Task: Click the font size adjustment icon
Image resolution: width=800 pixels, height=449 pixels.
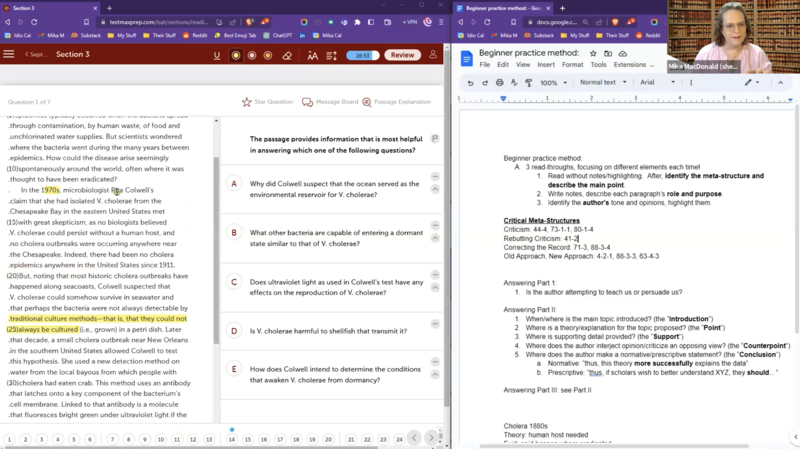Action: pyautogui.click(x=313, y=55)
